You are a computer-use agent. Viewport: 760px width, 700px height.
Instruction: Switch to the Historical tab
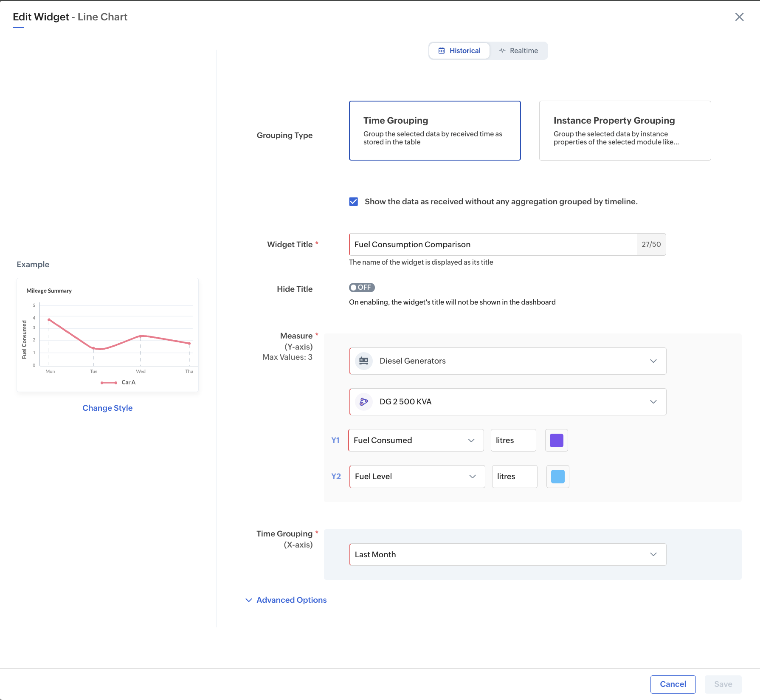pos(460,51)
